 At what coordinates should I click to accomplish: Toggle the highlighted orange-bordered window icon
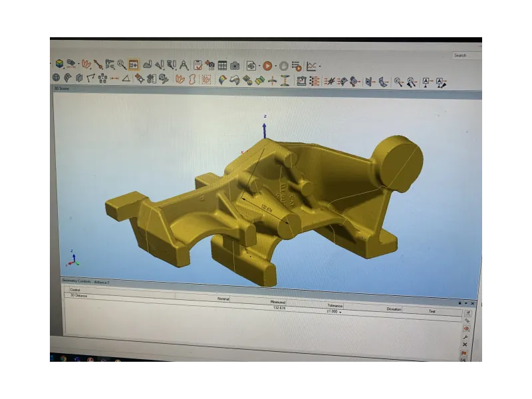pos(133,65)
